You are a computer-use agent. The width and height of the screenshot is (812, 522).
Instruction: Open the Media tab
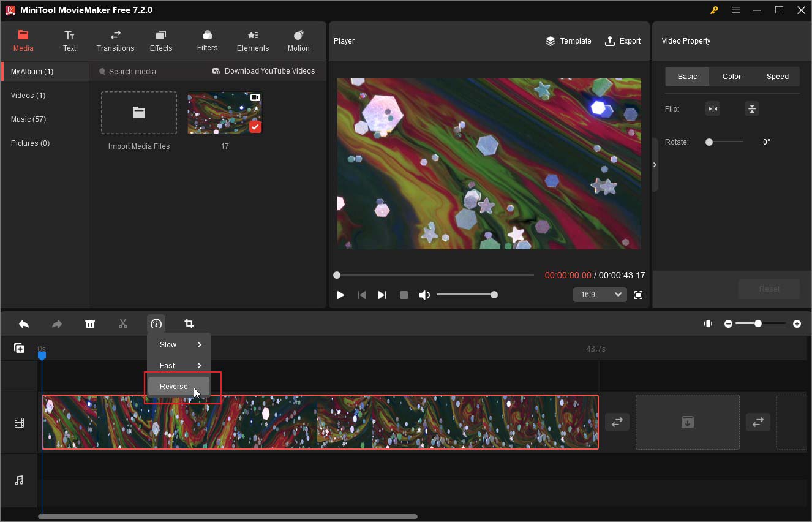point(23,41)
